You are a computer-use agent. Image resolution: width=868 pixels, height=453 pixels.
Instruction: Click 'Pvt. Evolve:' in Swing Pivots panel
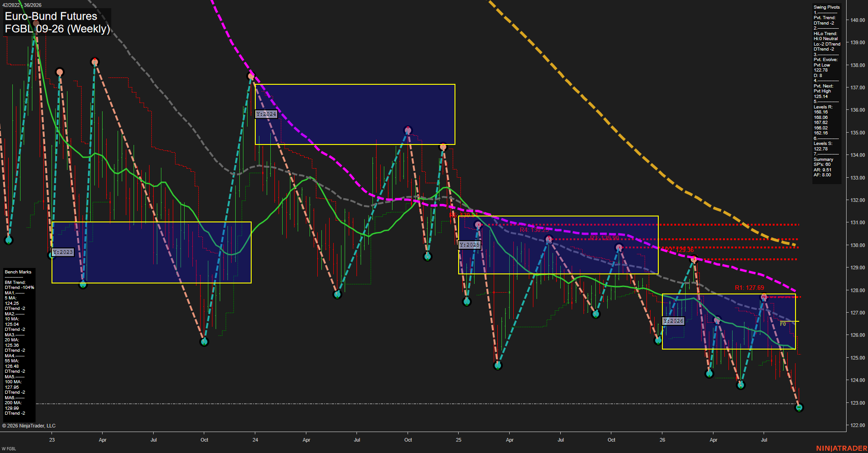point(826,60)
